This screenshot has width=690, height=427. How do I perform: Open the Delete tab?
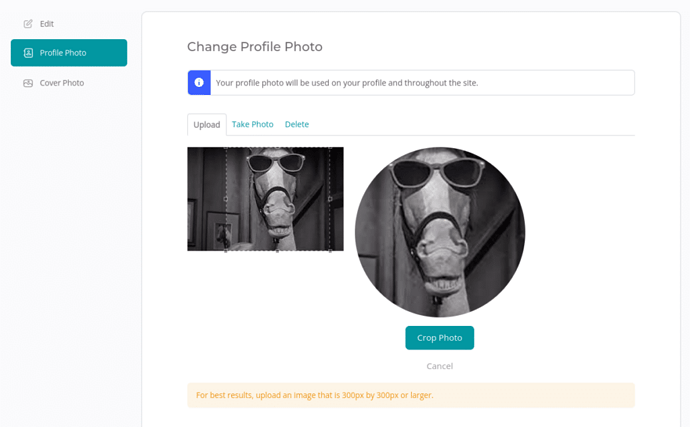pos(297,125)
